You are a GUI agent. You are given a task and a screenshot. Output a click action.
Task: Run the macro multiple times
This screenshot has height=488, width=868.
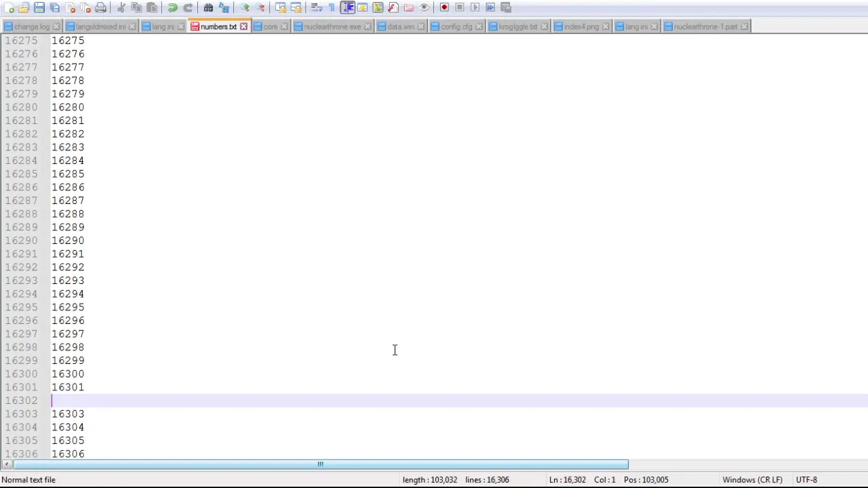tap(490, 7)
